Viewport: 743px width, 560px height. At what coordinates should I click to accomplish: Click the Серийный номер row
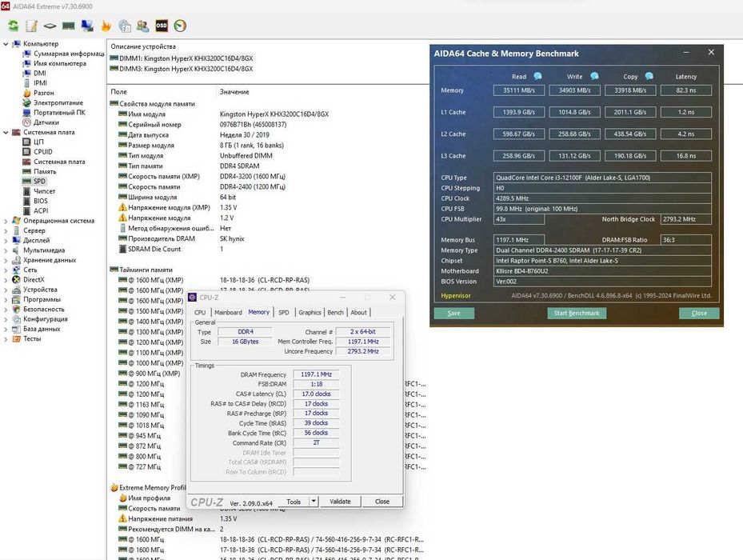pos(202,125)
